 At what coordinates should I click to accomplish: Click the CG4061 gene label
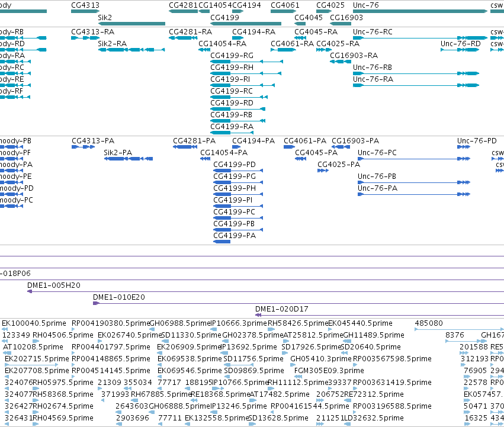[285, 5]
